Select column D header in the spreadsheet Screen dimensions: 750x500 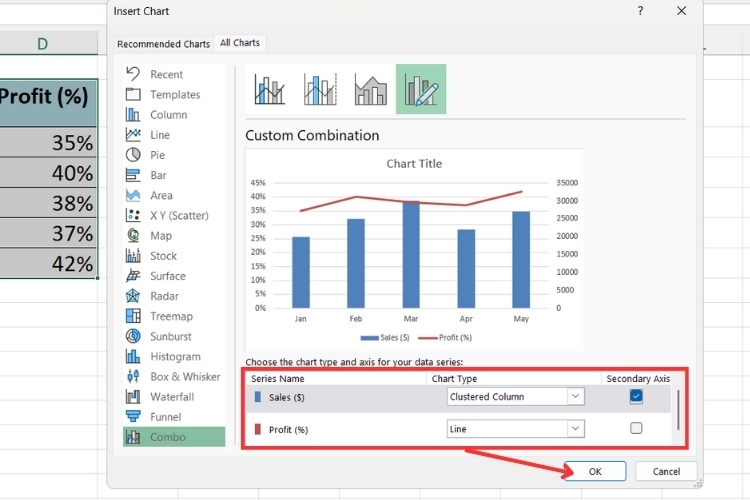(x=43, y=44)
